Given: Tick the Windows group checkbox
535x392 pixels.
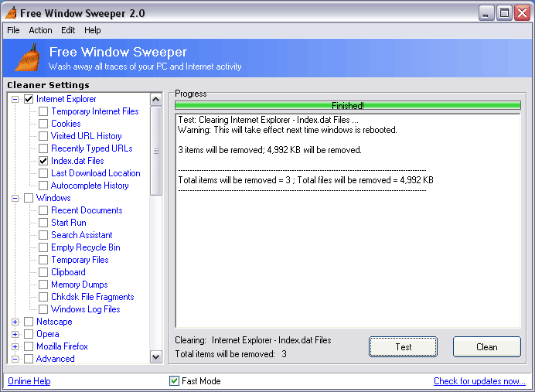Looking at the screenshot, I should pyautogui.click(x=29, y=198).
